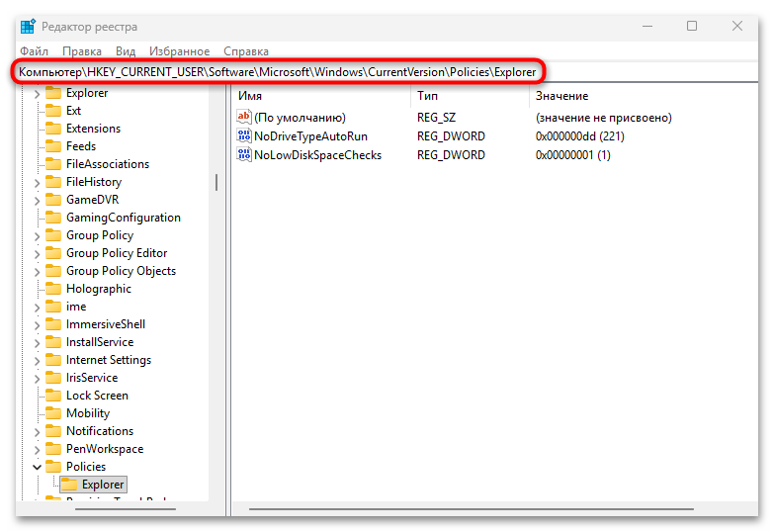Open the Вид menu
774x532 pixels.
[126, 51]
